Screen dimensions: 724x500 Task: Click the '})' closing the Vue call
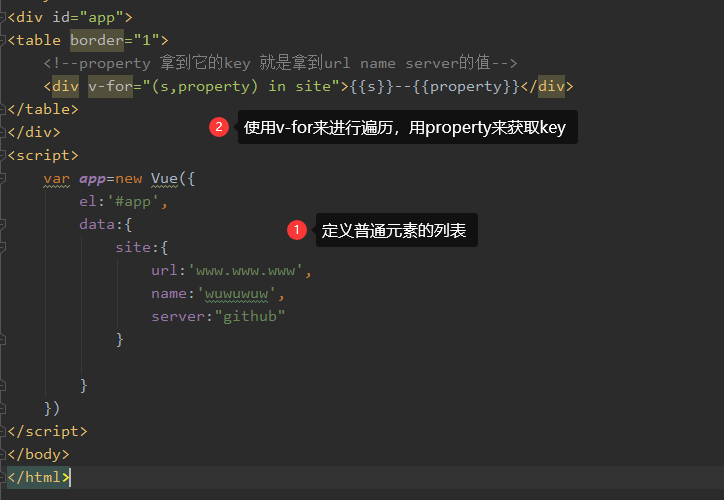52,409
